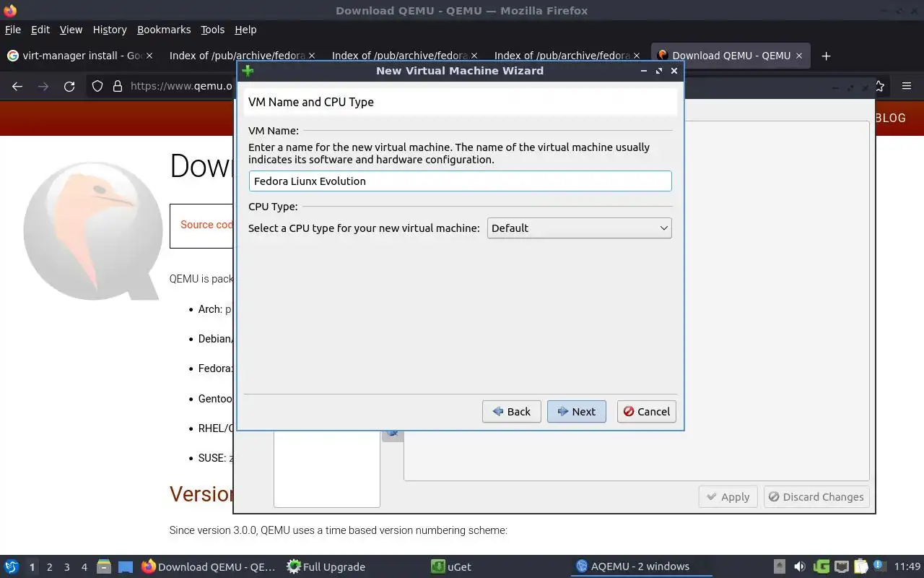
Task: Open the network connection tray icon
Action: [x=841, y=566]
